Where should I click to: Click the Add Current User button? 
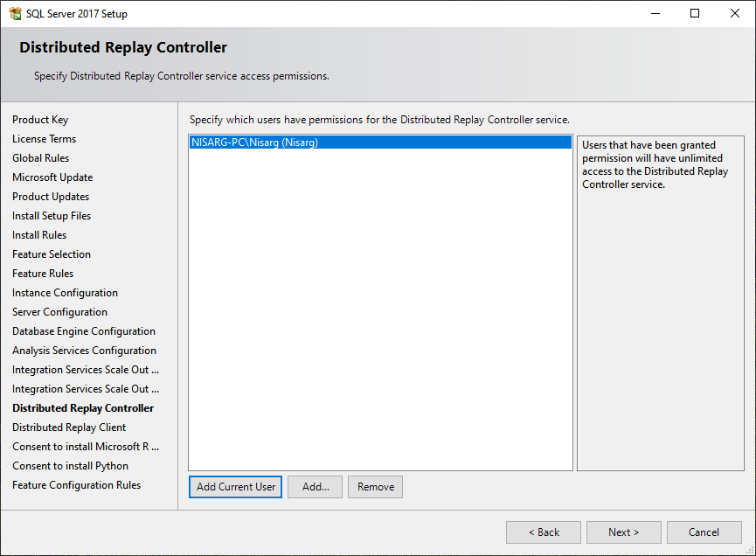coord(235,487)
